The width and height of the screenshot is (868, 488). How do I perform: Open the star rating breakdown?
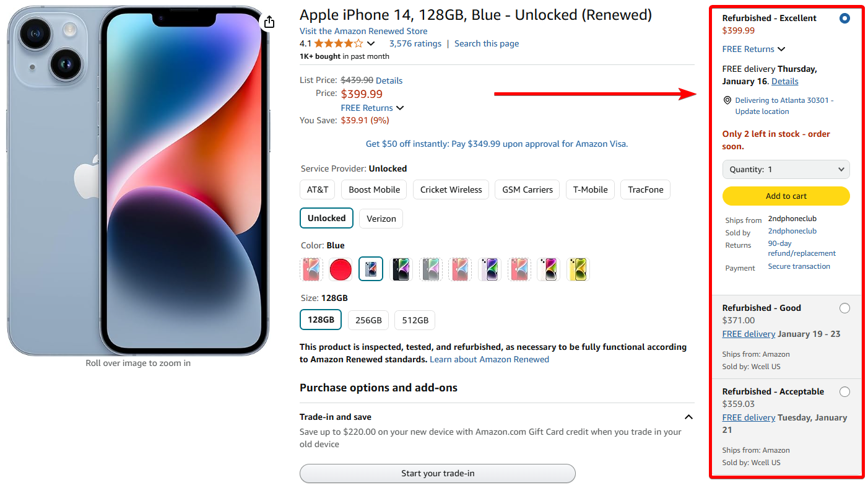pos(370,43)
